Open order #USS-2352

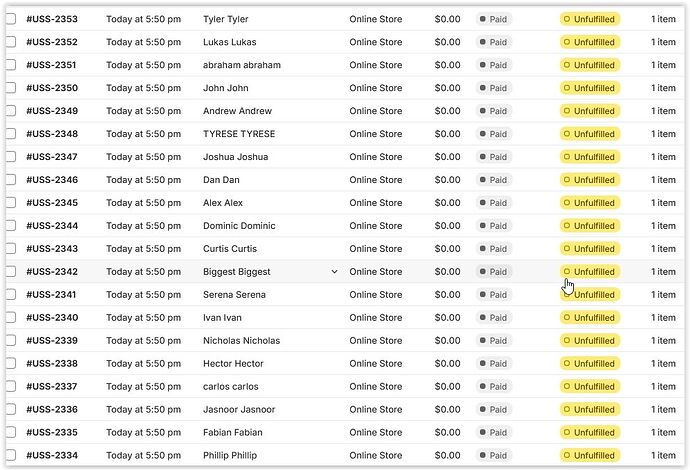52,42
